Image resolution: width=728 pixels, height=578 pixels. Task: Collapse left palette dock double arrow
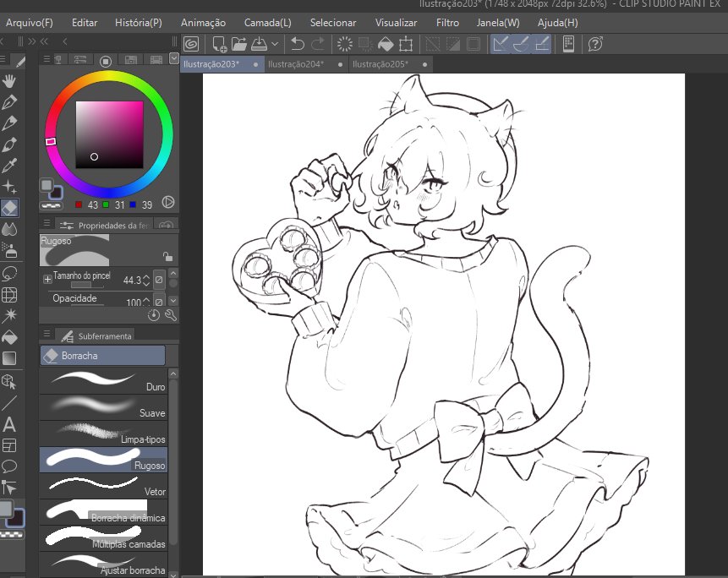pyautogui.click(x=44, y=41)
